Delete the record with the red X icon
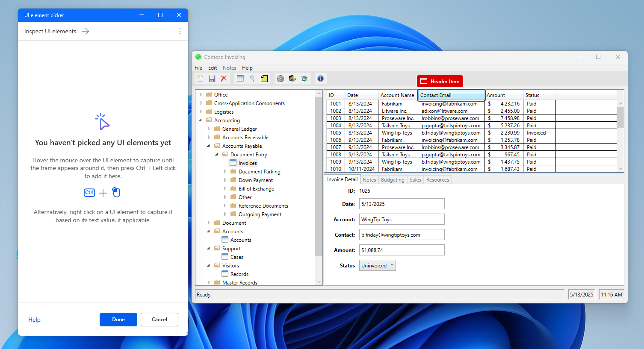The image size is (644, 349). pyautogui.click(x=224, y=79)
